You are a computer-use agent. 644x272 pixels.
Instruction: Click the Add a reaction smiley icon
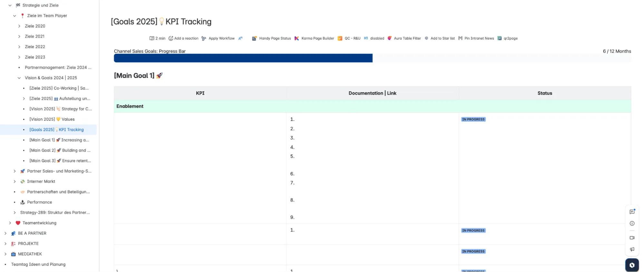[x=171, y=38]
